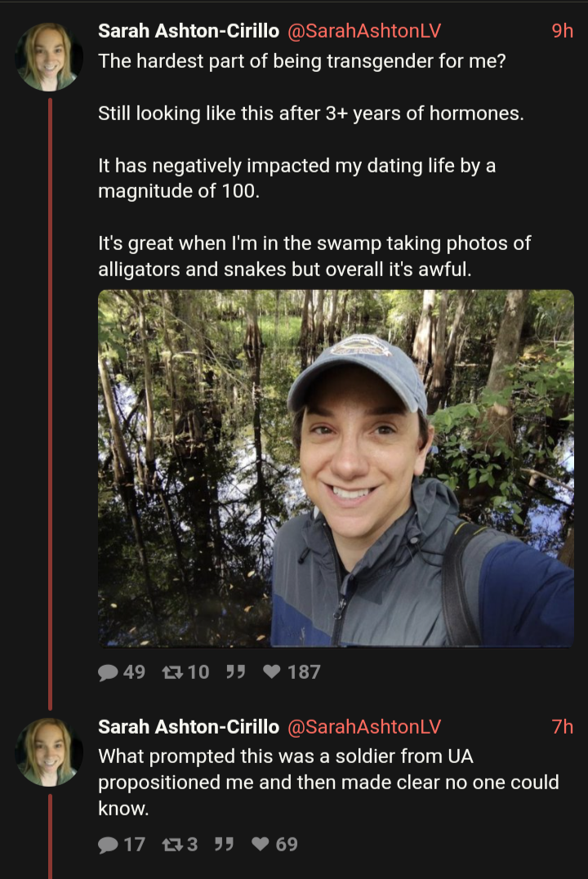Open the reply text about a soldier from UA
Screen dimensions: 588x879
click(x=327, y=782)
